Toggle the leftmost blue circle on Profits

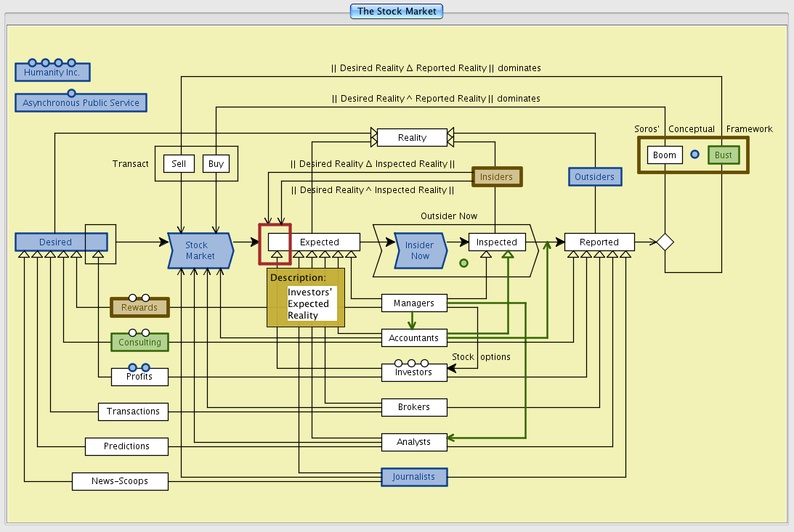(x=133, y=367)
